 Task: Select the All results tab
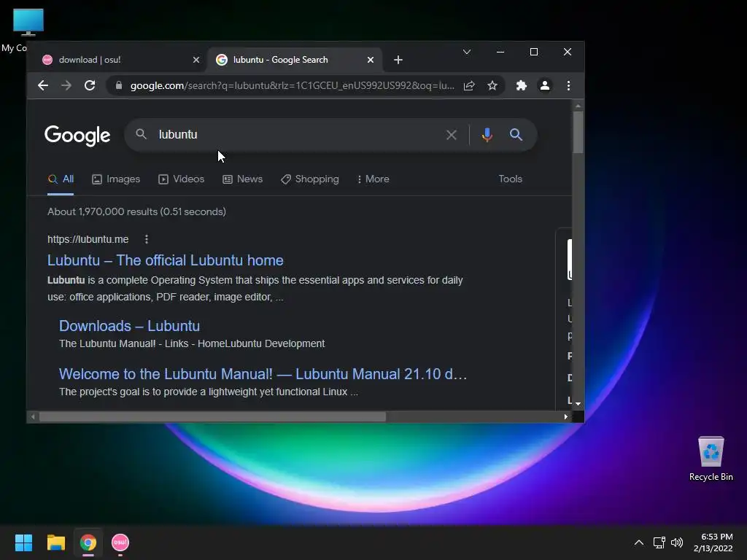pyautogui.click(x=61, y=179)
